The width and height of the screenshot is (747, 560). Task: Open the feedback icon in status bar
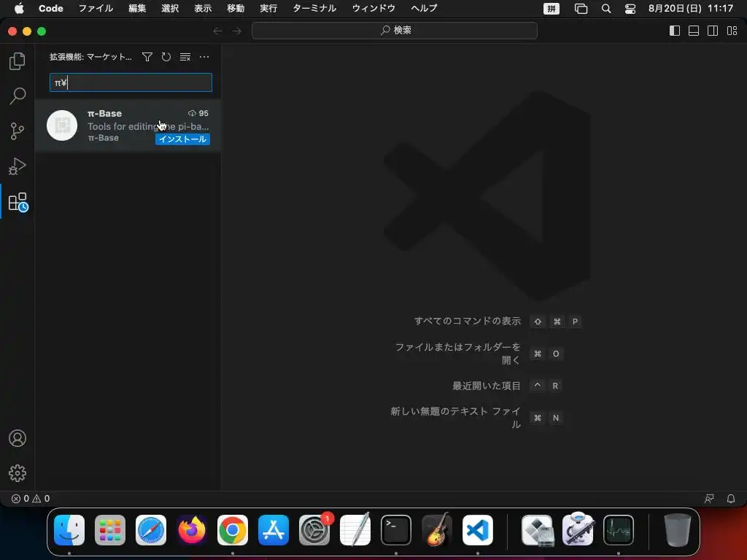[709, 499]
